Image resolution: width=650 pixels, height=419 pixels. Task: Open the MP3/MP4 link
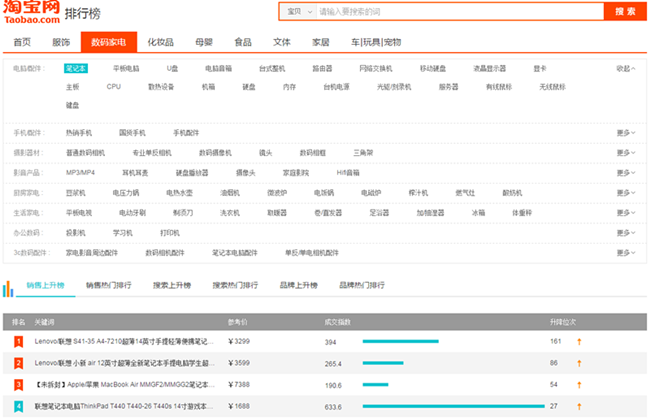(80, 172)
